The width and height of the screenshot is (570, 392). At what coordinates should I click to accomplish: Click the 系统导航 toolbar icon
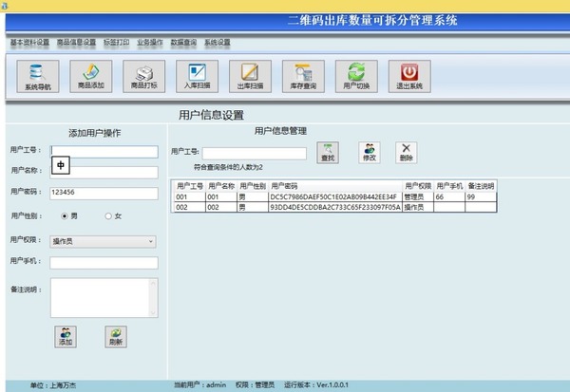(x=37, y=75)
